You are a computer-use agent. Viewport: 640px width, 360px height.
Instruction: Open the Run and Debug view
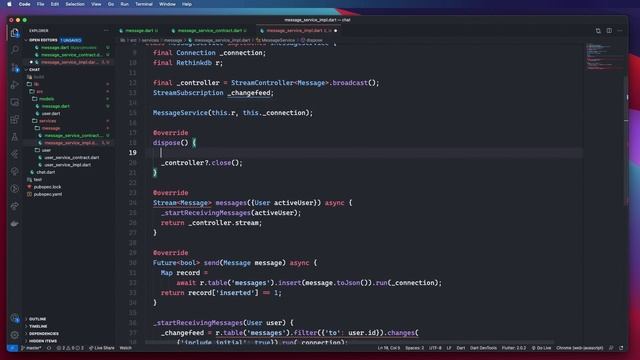(x=15, y=85)
